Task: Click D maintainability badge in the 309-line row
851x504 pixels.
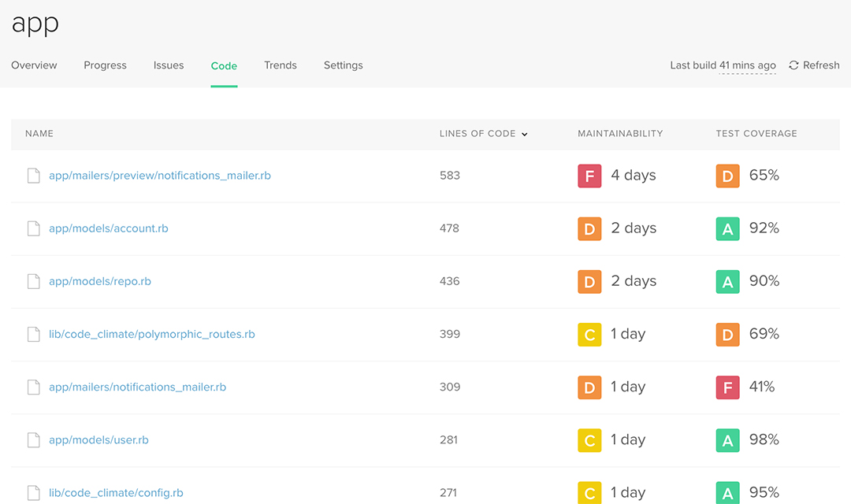Action: 589,387
